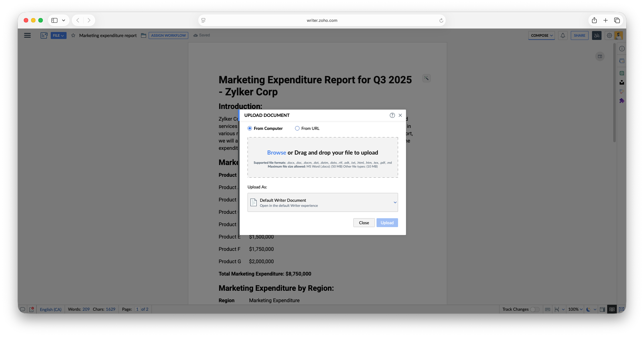This screenshot has width=644, height=337.
Task: Select the From URL radio option
Action: click(x=297, y=128)
